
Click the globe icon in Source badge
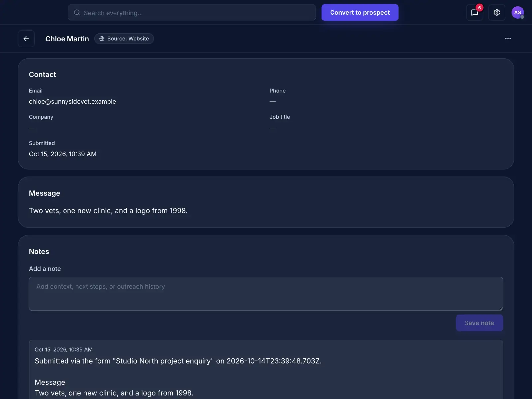pos(102,39)
